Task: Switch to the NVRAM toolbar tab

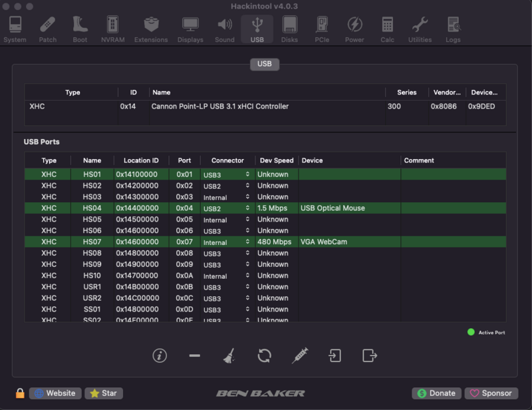Action: 113,30
